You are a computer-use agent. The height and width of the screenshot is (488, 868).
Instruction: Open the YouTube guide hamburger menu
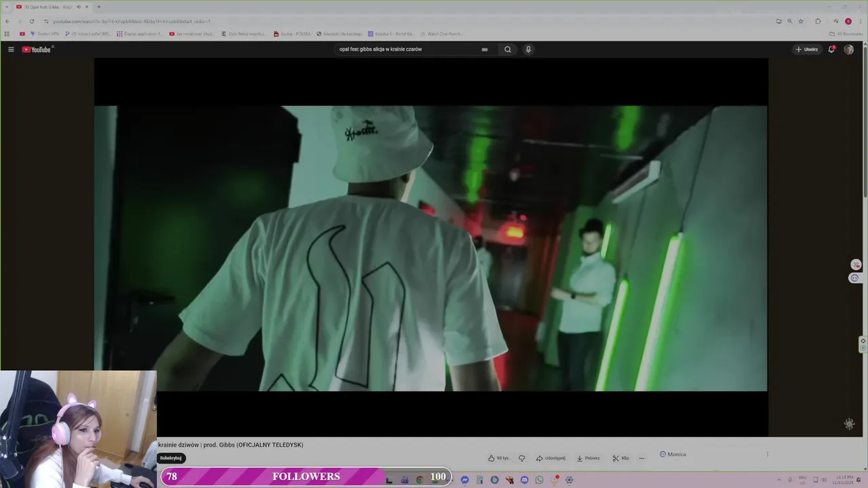click(x=11, y=49)
